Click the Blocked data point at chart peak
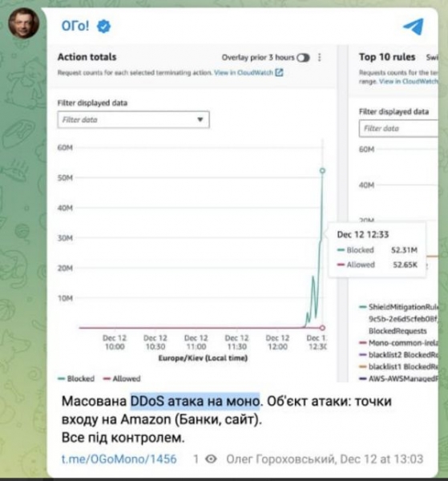The image size is (448, 481). [322, 171]
